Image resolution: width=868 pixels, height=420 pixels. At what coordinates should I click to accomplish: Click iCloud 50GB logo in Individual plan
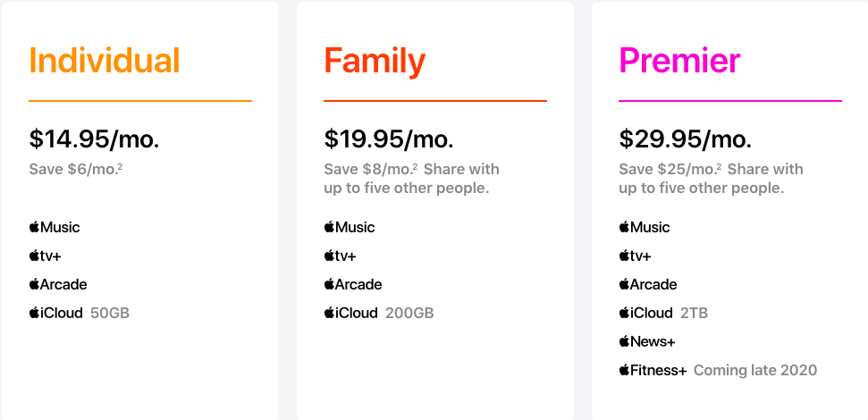tap(56, 313)
